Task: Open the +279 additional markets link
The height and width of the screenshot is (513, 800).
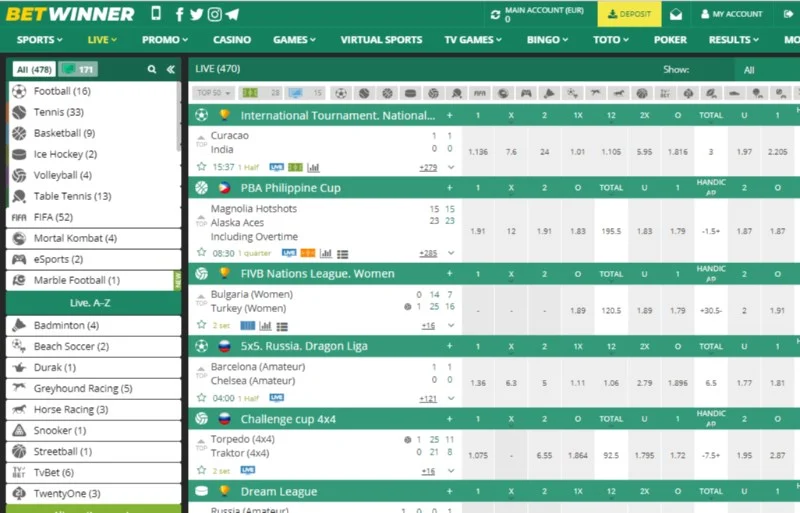Action: 428,167
